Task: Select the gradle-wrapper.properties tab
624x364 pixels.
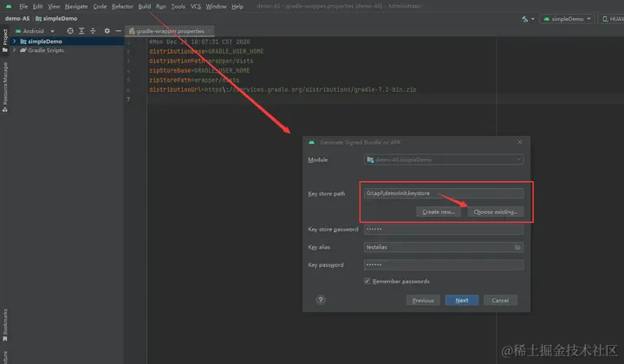Action: (x=170, y=31)
